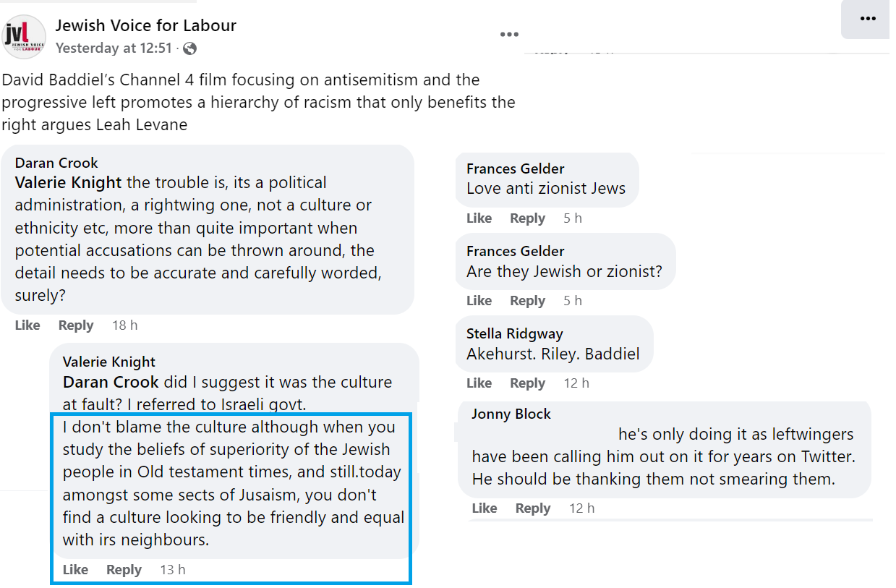896x588 pixels.
Task: Open the top-right grey ellipsis button
Action: (868, 20)
